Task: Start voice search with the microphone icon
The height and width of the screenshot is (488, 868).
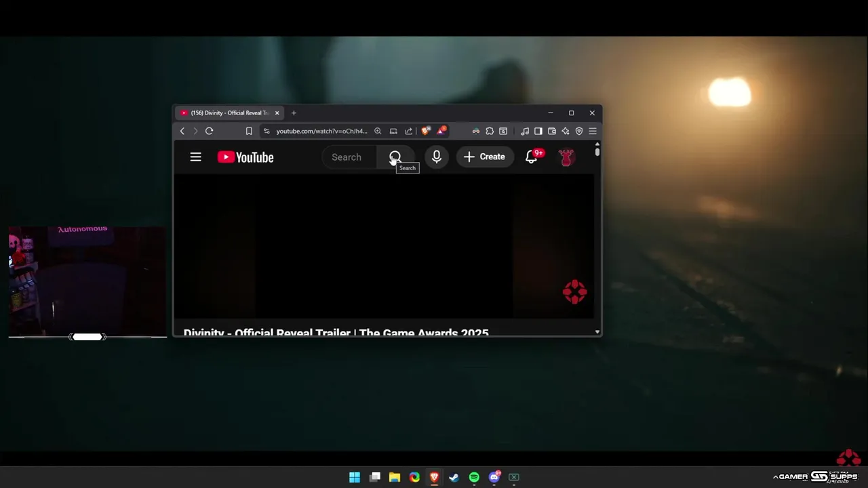Action: point(437,157)
